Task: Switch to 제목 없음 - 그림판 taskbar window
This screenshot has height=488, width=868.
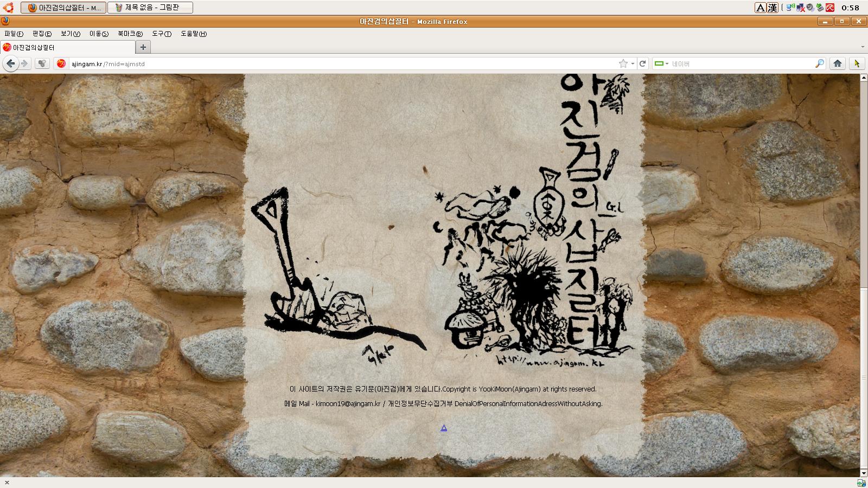Action: (x=150, y=8)
